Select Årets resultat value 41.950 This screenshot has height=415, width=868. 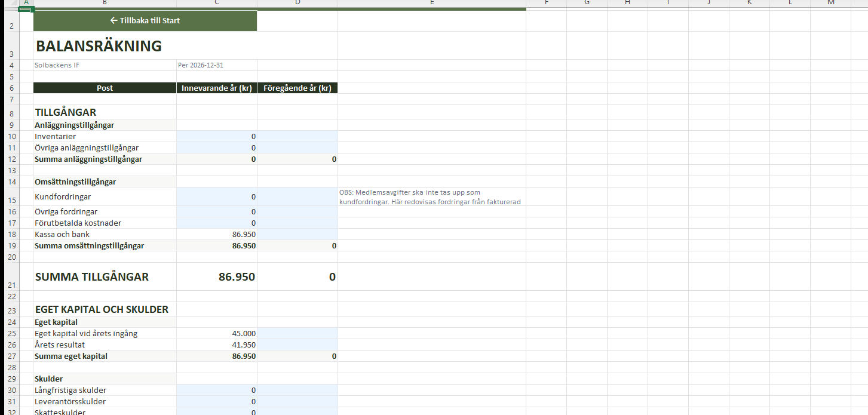click(x=216, y=345)
